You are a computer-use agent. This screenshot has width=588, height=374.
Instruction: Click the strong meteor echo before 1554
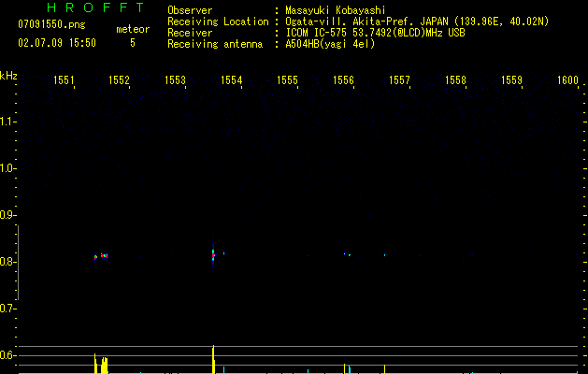(x=213, y=255)
